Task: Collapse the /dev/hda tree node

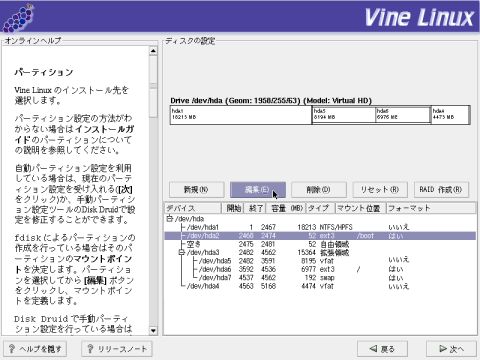Action: [169, 219]
